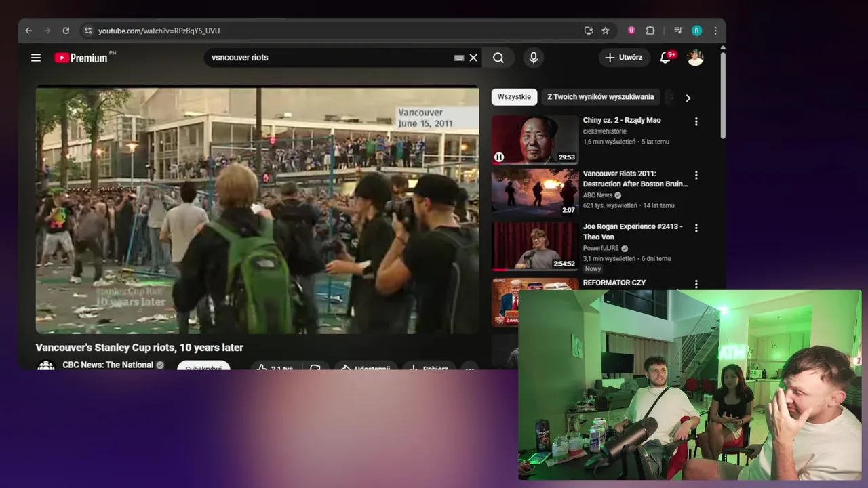Open the Mao thumbnail video
The width and height of the screenshot is (868, 488).
[535, 140]
